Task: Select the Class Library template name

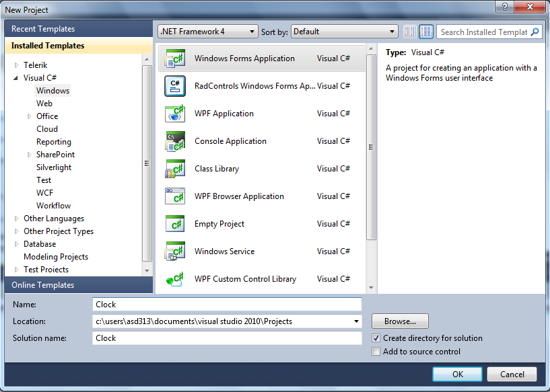Action: click(217, 169)
